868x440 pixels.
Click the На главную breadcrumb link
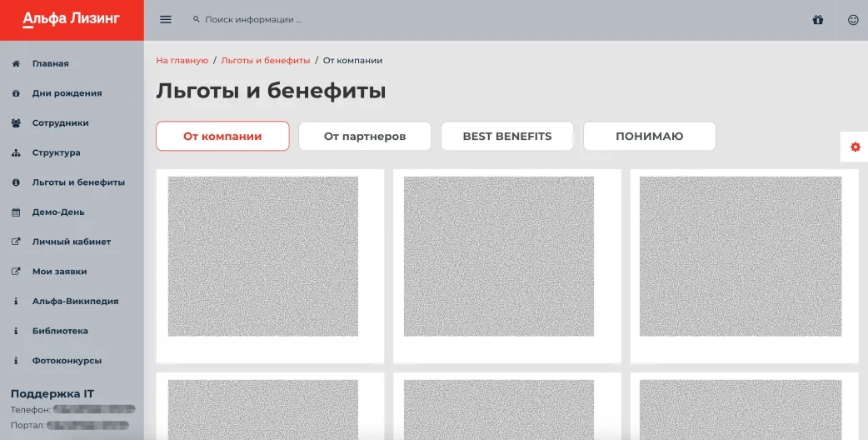pyautogui.click(x=182, y=61)
